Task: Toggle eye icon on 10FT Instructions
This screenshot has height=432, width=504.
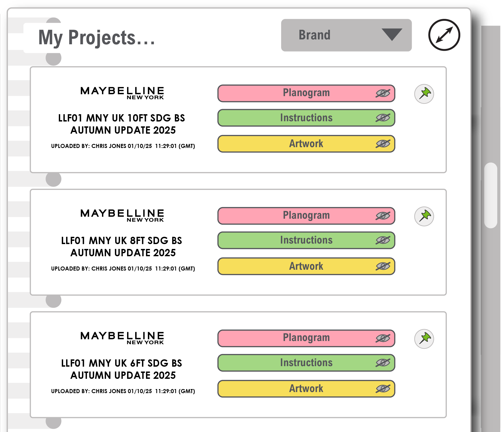Action: pos(383,118)
